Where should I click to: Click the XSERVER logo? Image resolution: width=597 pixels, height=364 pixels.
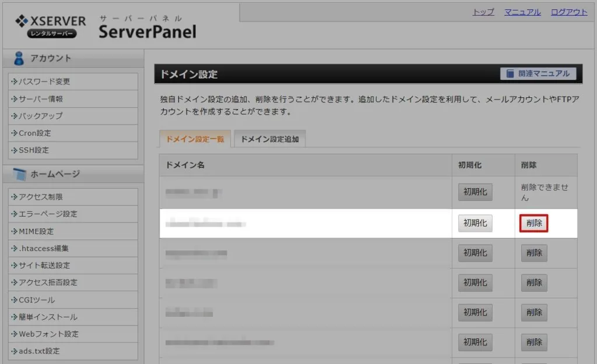tap(51, 26)
